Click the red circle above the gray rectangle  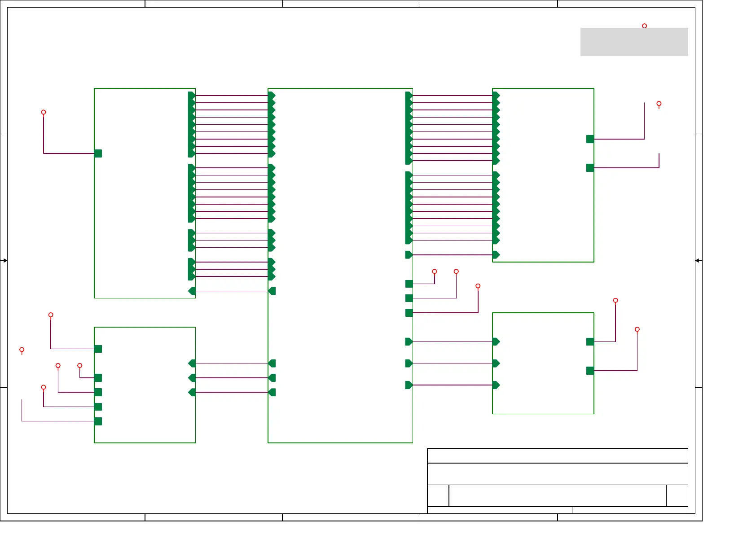(x=644, y=26)
